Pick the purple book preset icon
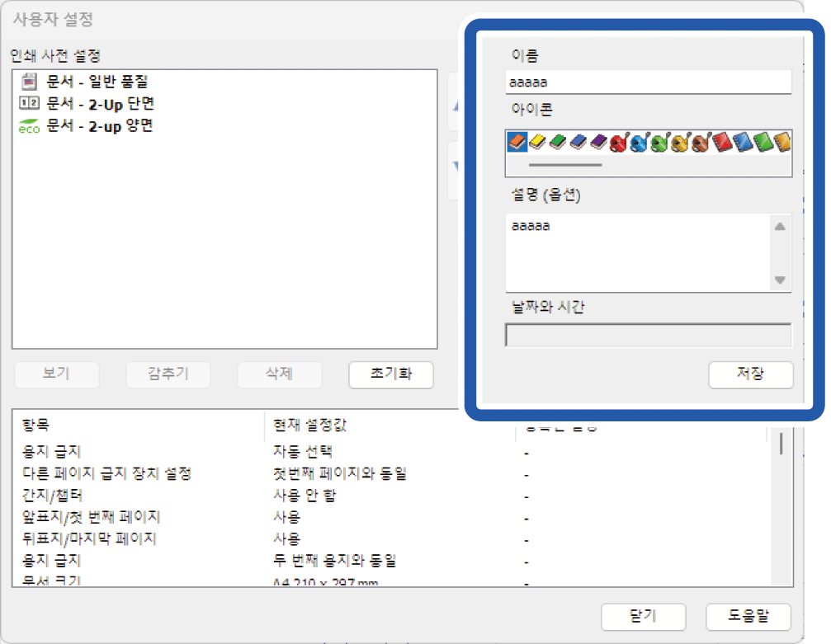 tap(598, 143)
